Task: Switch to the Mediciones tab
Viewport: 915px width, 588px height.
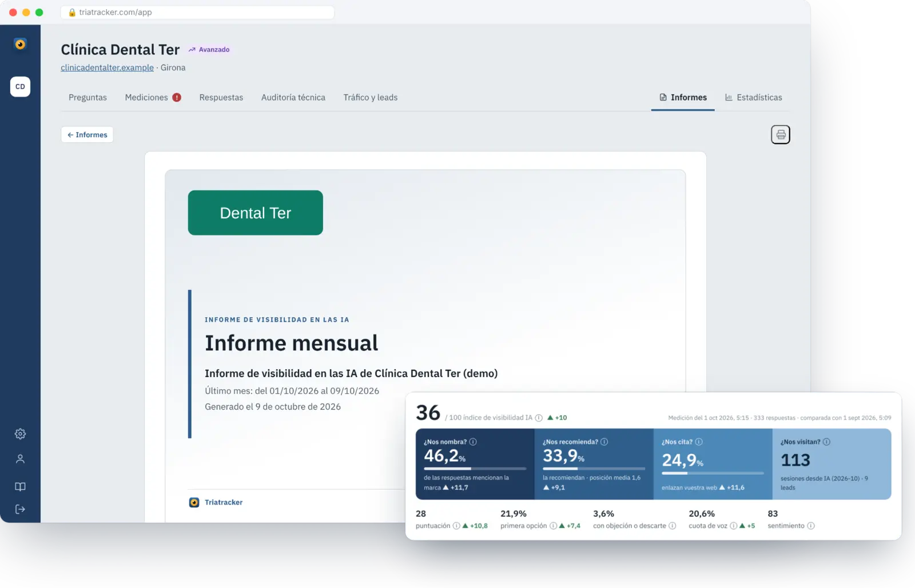Action: 146,98
